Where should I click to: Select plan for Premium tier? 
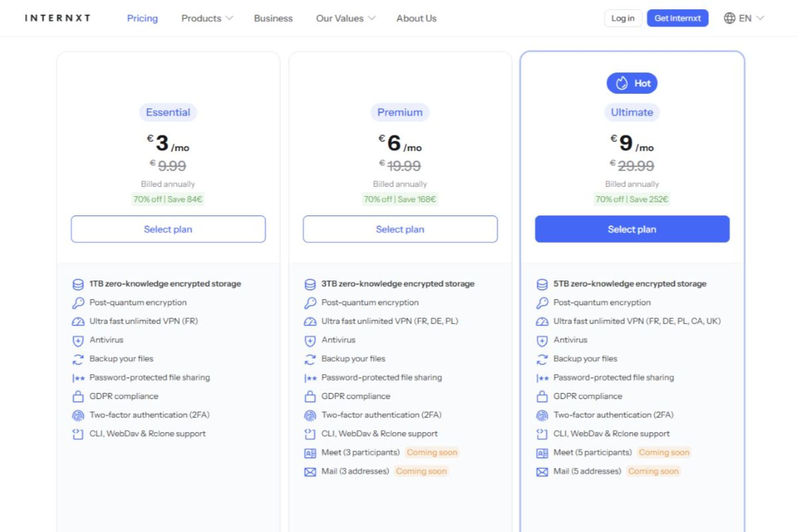coord(400,229)
